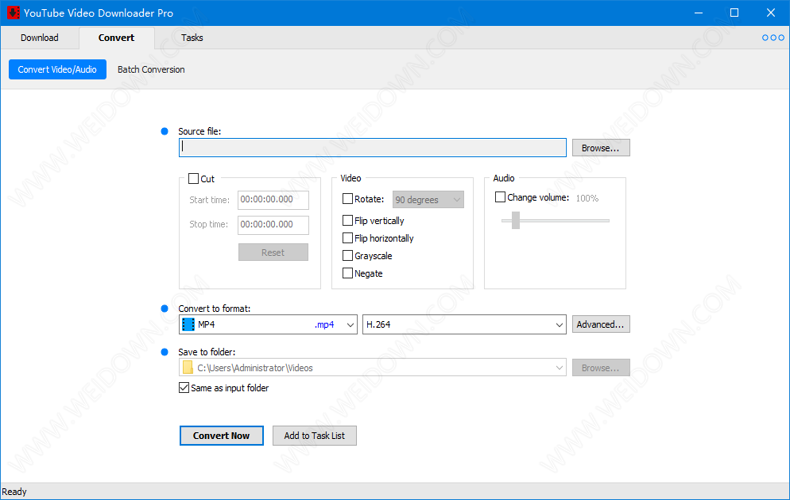Viewport: 790px width, 500px height.
Task: Check Flip horizontally
Action: coord(347,238)
